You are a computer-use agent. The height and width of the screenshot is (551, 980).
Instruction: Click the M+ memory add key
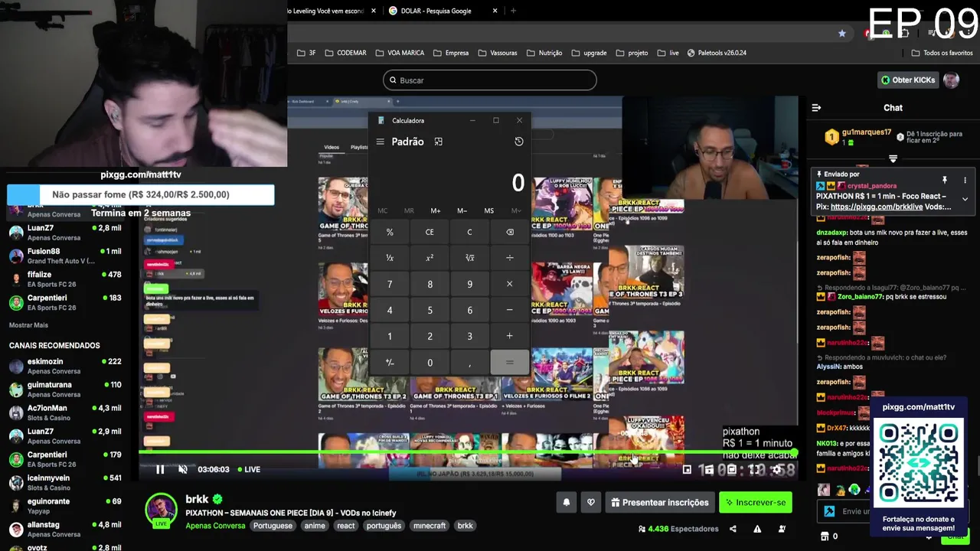point(436,210)
